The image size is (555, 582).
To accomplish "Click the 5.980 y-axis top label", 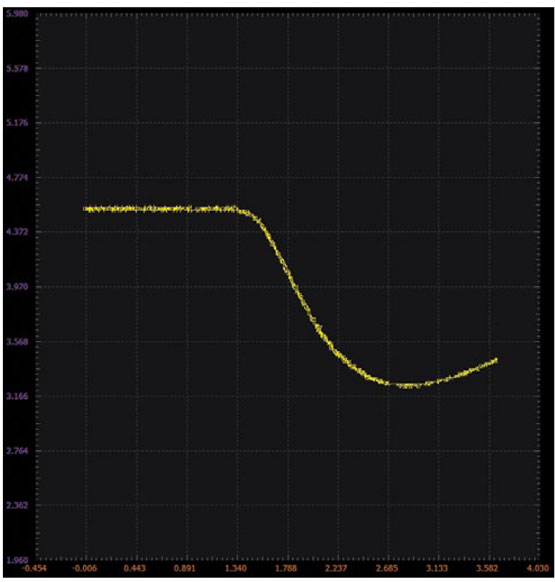I will coord(17,14).
